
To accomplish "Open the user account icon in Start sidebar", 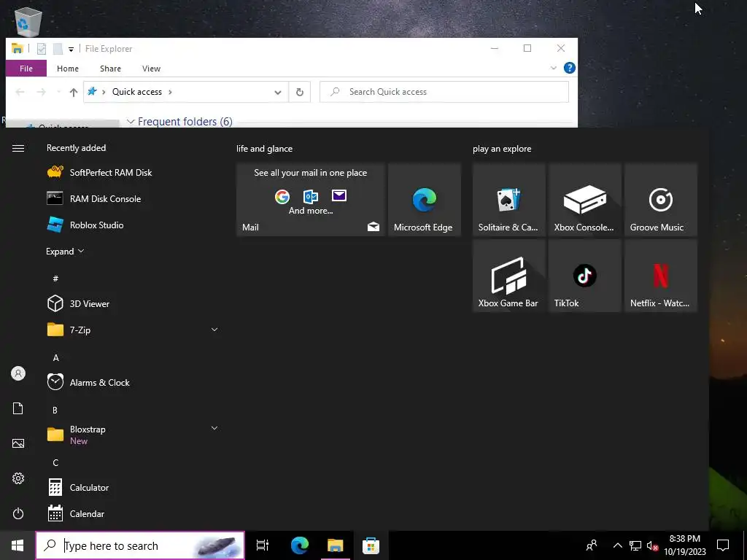I will click(x=18, y=373).
